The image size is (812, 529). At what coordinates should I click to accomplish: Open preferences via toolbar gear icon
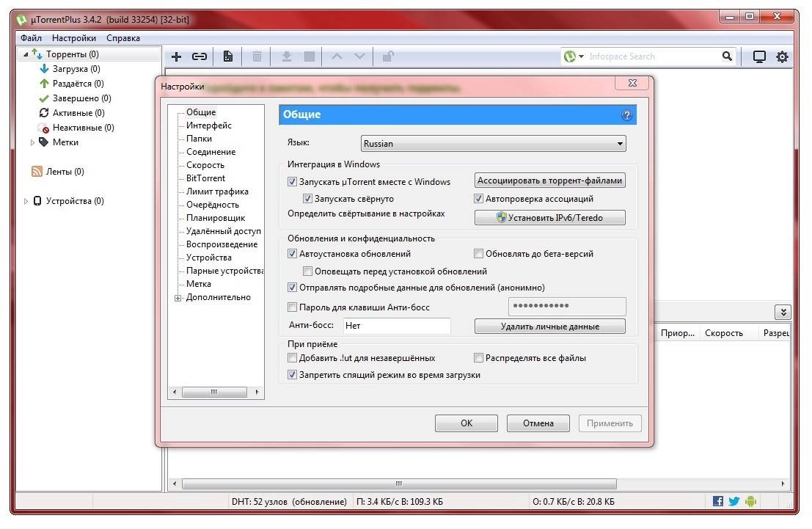click(782, 56)
